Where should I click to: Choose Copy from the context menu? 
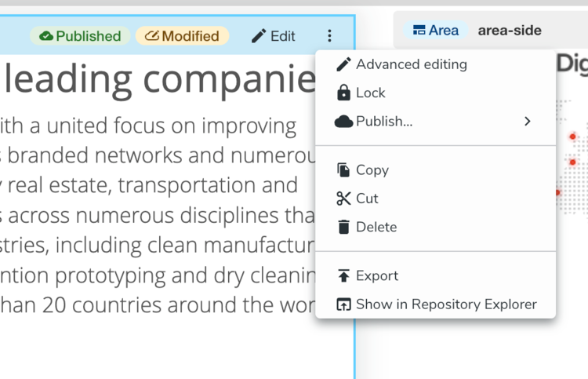click(435, 170)
